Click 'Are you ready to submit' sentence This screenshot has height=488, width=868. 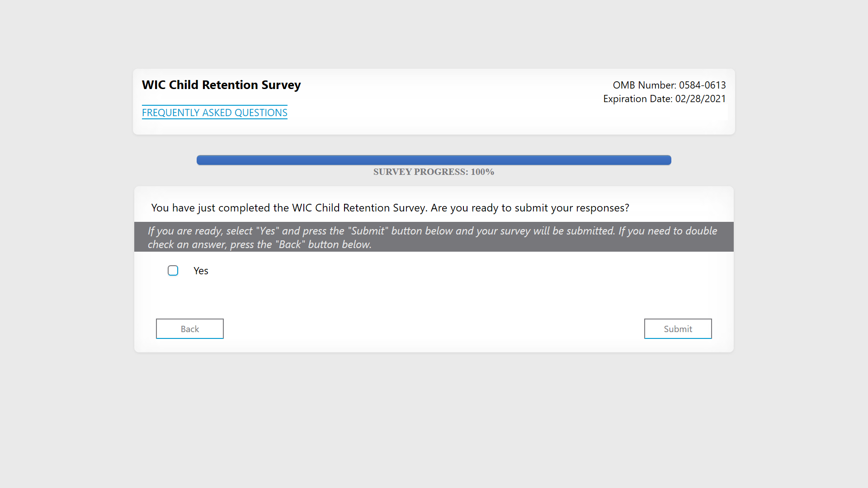tap(530, 208)
